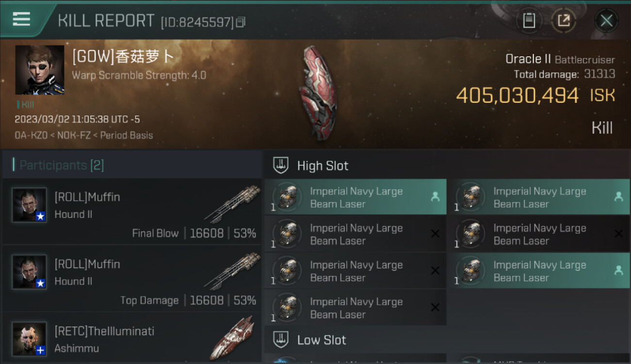The image size is (631, 364).
Task: Toggle dropped marker on top-right beam laser
Action: [618, 197]
